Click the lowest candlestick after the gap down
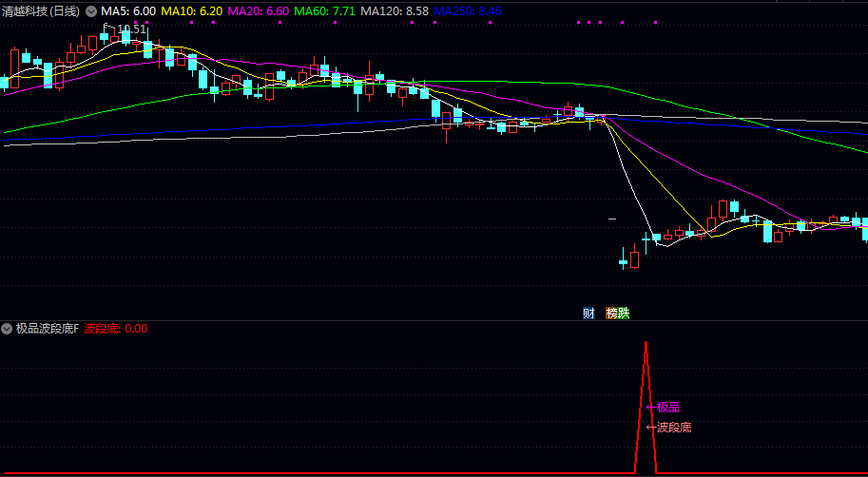Image resolution: width=868 pixels, height=477 pixels. pos(624,261)
